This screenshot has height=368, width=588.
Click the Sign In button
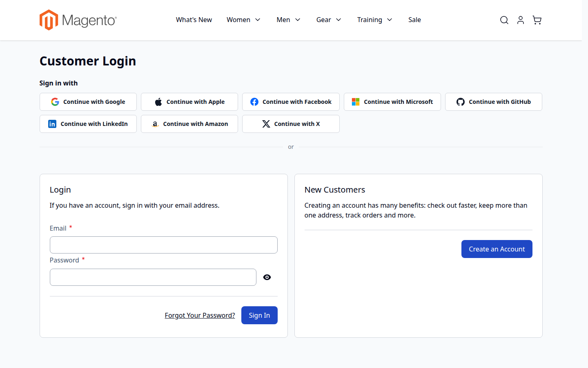pyautogui.click(x=259, y=315)
